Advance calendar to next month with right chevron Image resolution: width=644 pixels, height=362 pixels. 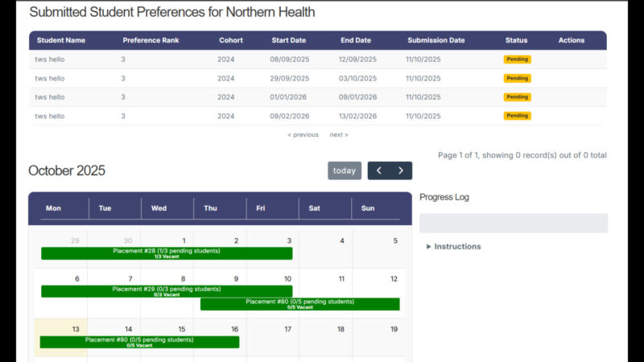tap(401, 171)
